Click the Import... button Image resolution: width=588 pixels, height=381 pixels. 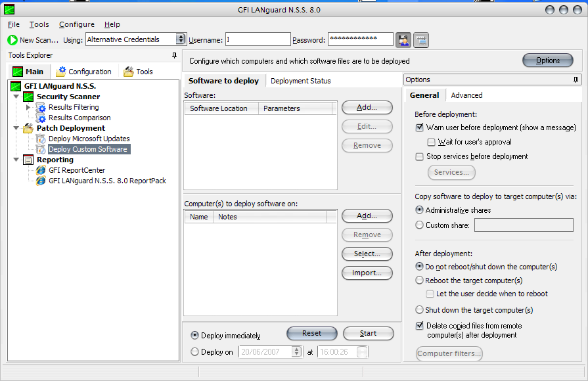pyautogui.click(x=367, y=273)
